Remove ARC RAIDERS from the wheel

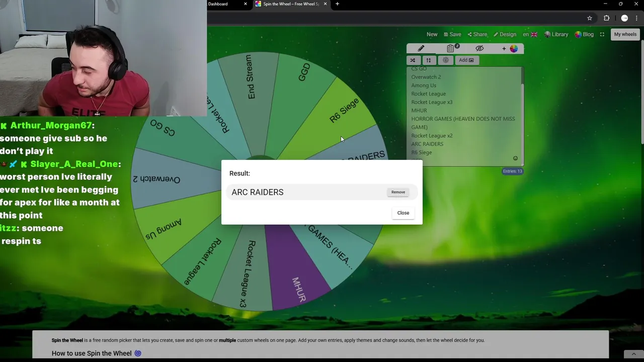coord(398,192)
